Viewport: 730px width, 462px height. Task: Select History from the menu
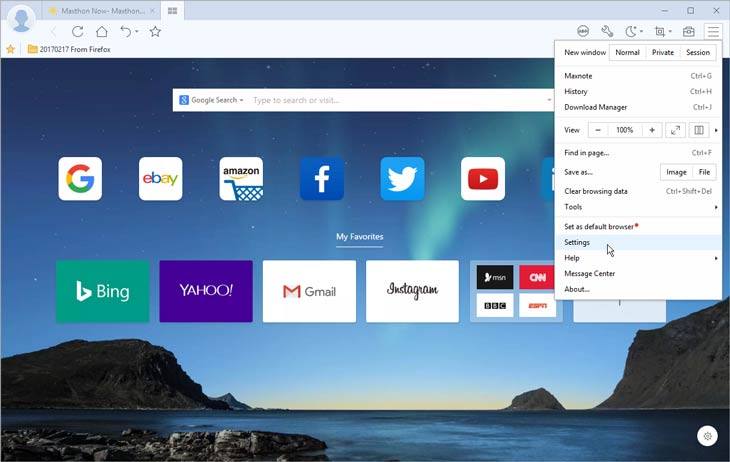click(638, 92)
